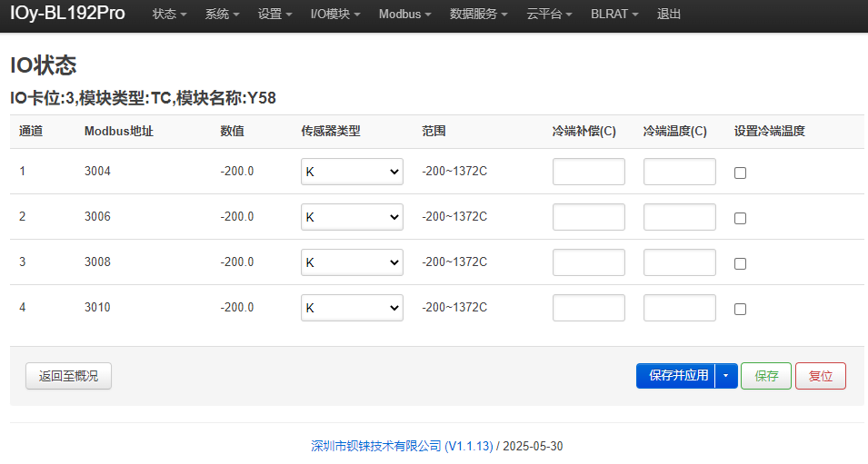Expand the 保存并应用 split-button arrow

pyautogui.click(x=725, y=376)
